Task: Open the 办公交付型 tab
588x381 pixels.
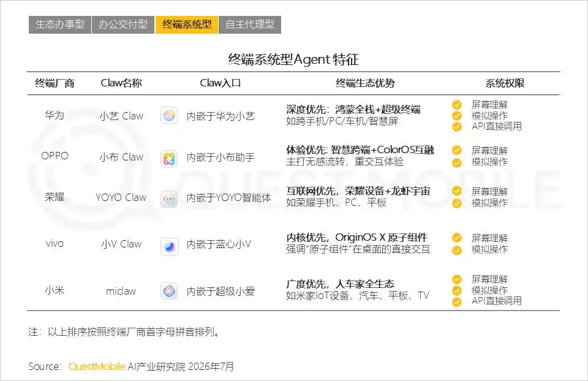Action: (x=123, y=25)
